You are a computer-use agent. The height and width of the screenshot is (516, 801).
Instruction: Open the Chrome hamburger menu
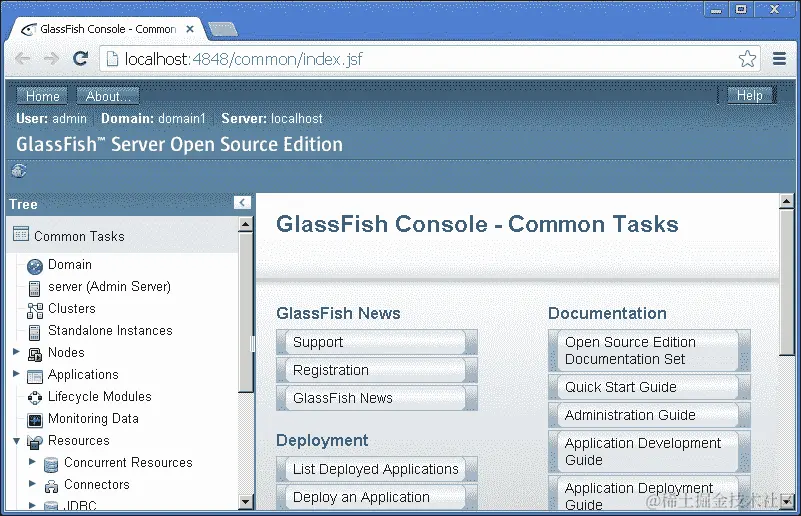[x=779, y=59]
